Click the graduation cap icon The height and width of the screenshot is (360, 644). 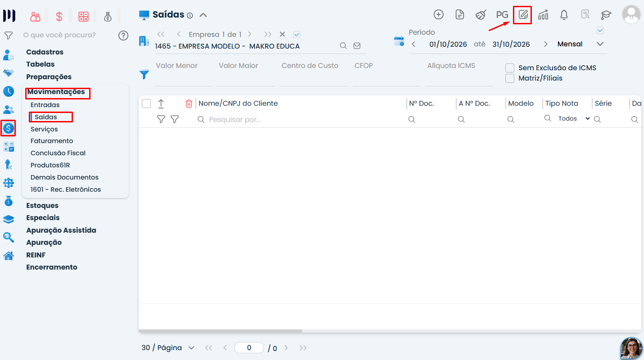pyautogui.click(x=606, y=14)
